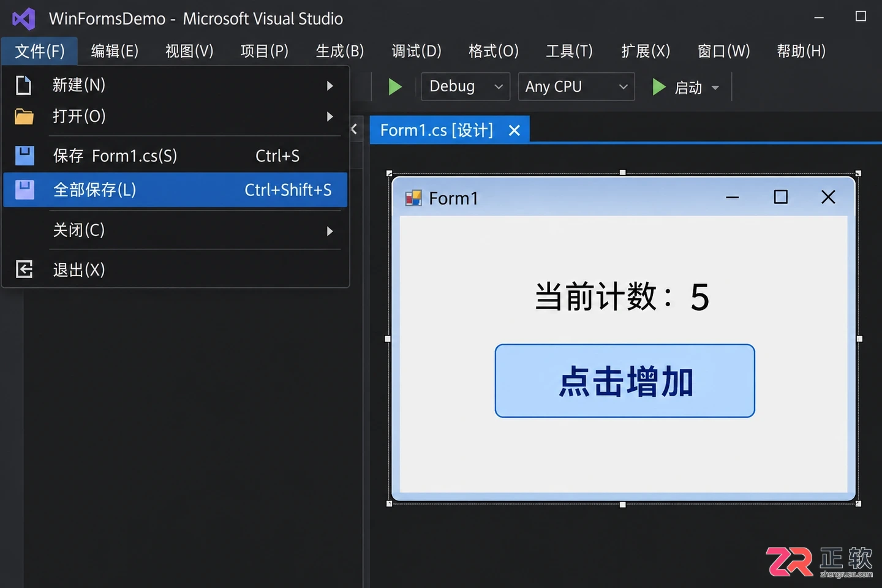Click the new file icon beside 新建(N)
The height and width of the screenshot is (588, 882).
click(23, 85)
